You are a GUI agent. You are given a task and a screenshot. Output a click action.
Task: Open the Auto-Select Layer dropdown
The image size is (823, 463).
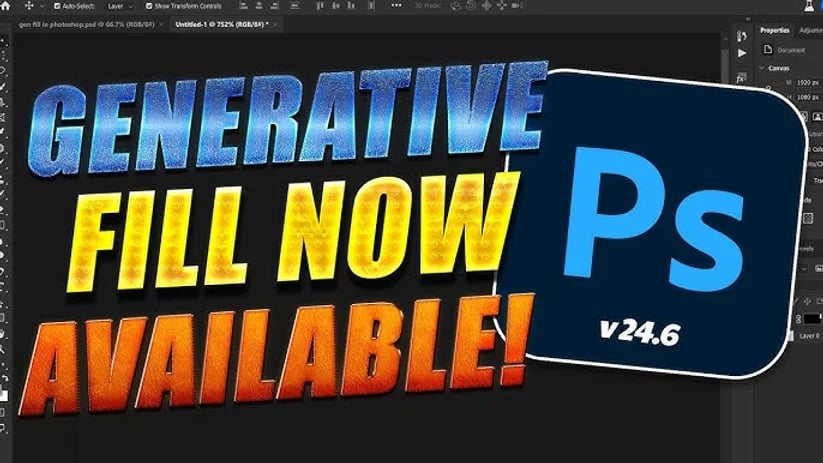pos(120,6)
